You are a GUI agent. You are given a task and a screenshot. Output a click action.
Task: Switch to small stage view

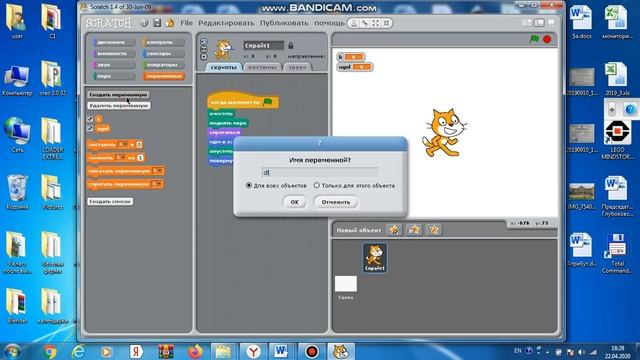click(527, 22)
